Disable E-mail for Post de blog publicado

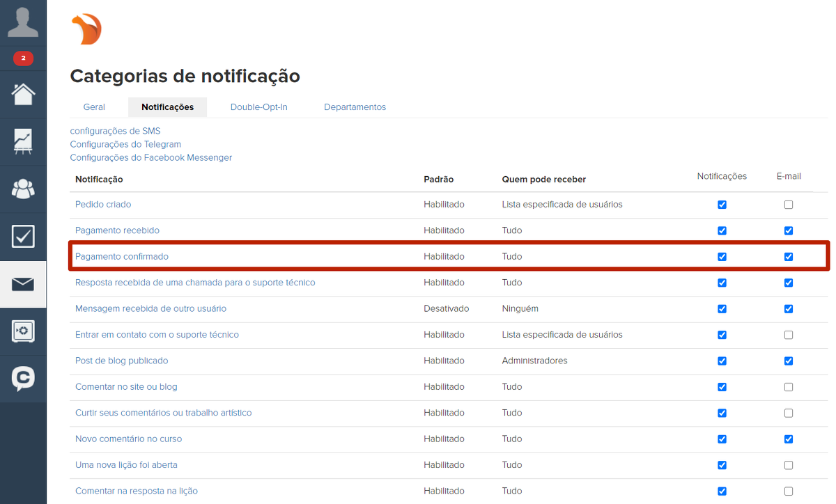pyautogui.click(x=788, y=361)
